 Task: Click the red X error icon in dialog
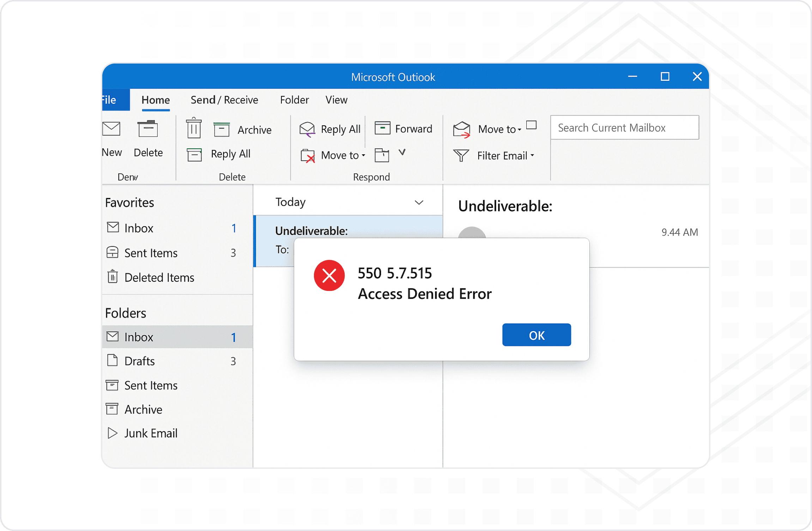(329, 275)
